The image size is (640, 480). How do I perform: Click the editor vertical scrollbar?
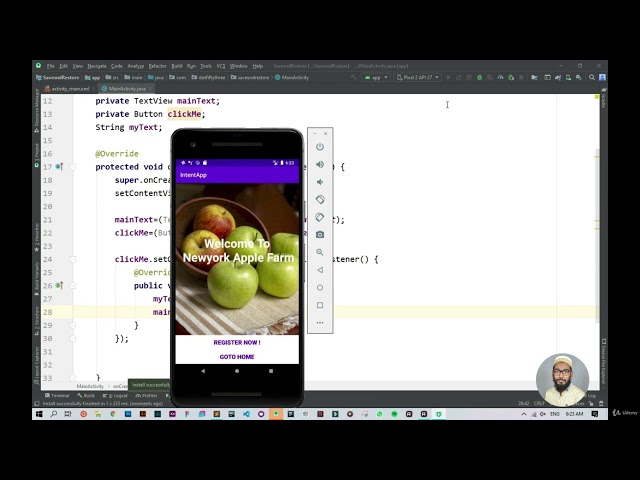(x=597, y=237)
